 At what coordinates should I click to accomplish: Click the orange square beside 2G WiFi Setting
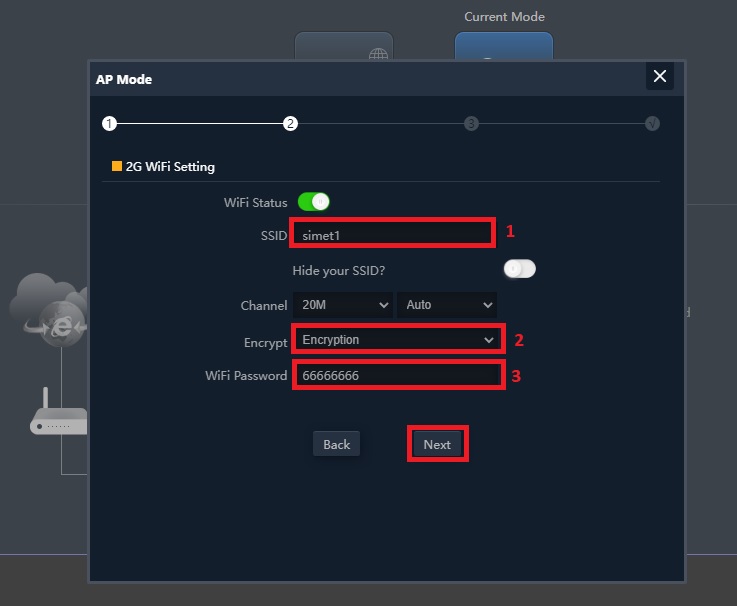click(x=117, y=167)
